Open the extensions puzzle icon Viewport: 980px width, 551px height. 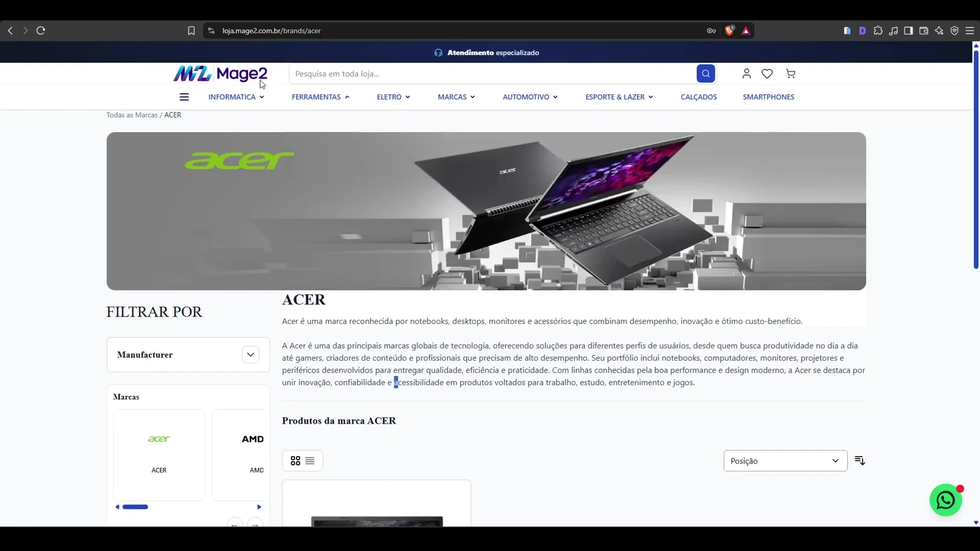tap(878, 31)
